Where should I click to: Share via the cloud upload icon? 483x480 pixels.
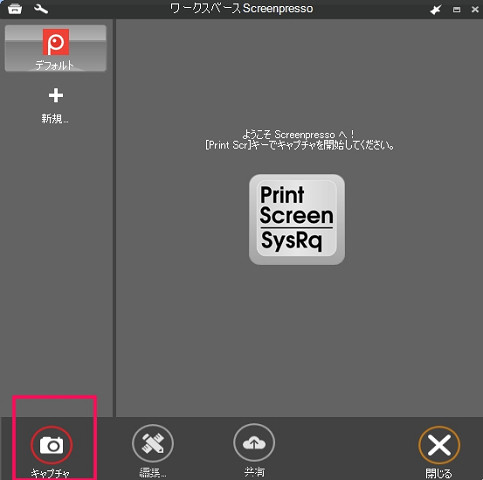pyautogui.click(x=254, y=443)
